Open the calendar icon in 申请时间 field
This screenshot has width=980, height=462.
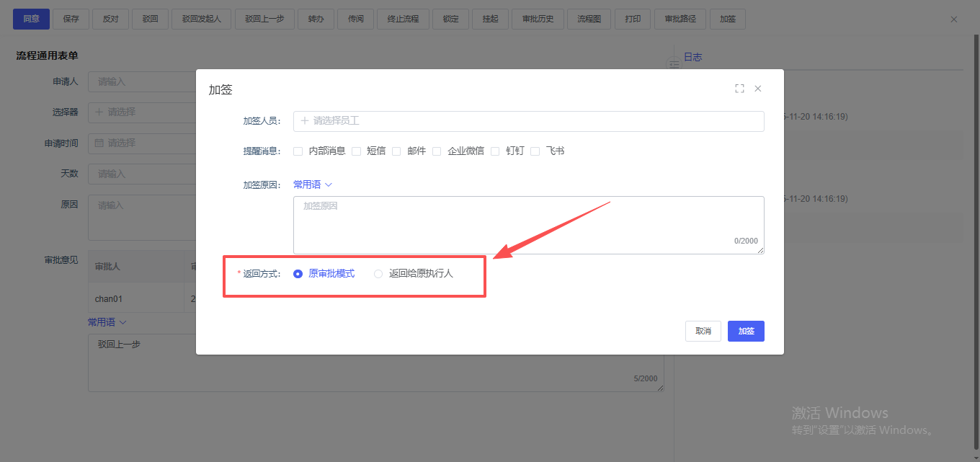(x=99, y=143)
